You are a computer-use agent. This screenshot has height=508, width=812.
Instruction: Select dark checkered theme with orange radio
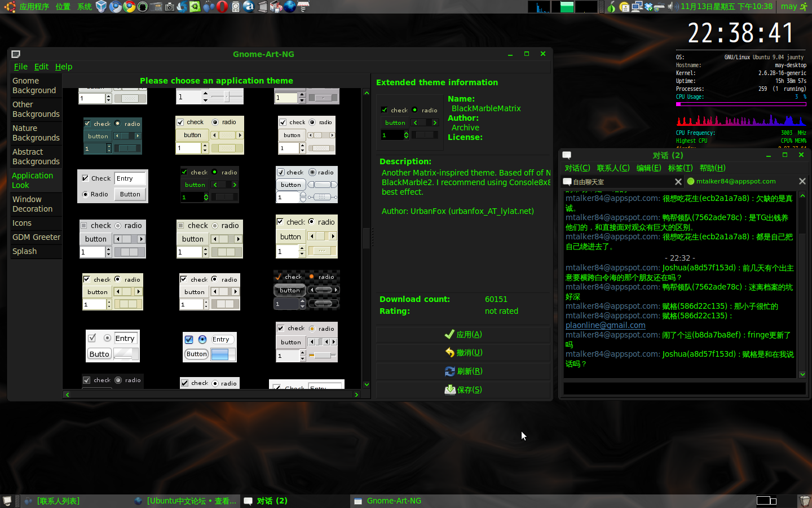click(x=306, y=290)
